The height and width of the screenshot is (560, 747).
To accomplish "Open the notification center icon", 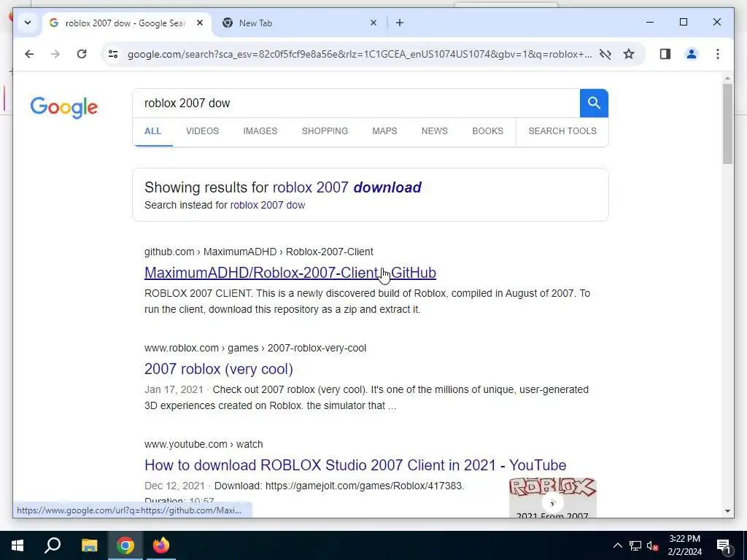I will [x=724, y=545].
